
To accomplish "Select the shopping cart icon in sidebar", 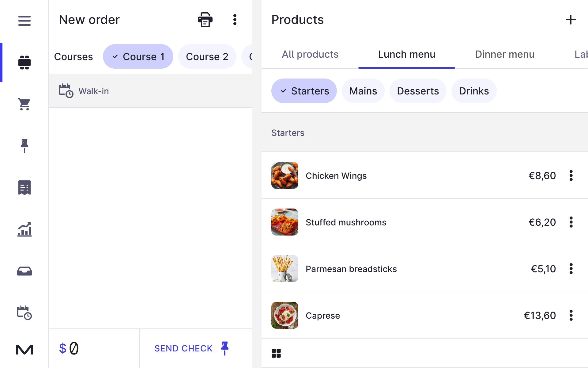I will (x=24, y=104).
